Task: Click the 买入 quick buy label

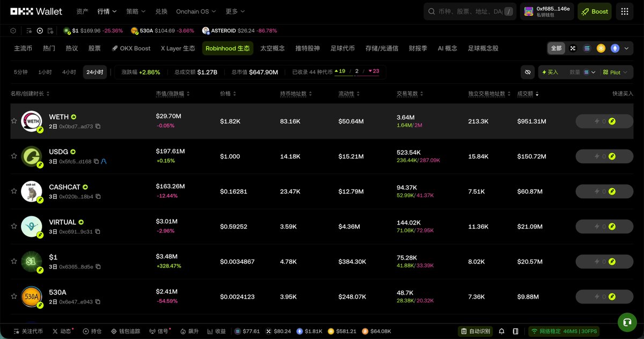Action: (550, 72)
